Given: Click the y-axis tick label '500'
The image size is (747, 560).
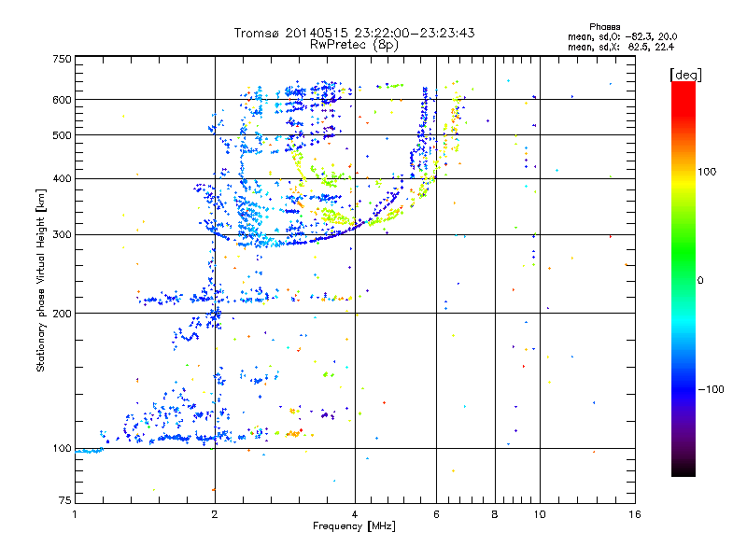Looking at the screenshot, I should coord(62,135).
